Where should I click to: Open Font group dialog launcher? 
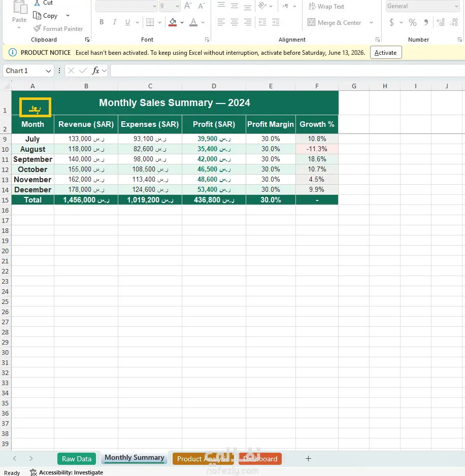(x=207, y=40)
